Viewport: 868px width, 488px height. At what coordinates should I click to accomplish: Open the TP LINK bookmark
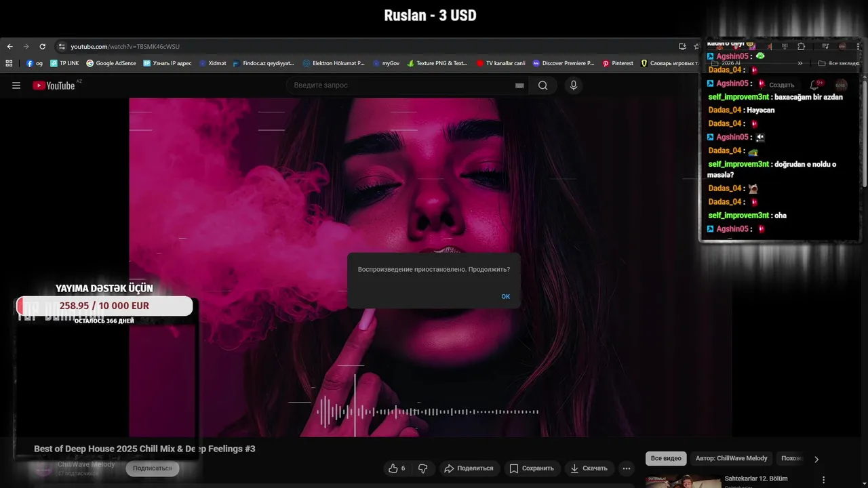click(x=64, y=63)
